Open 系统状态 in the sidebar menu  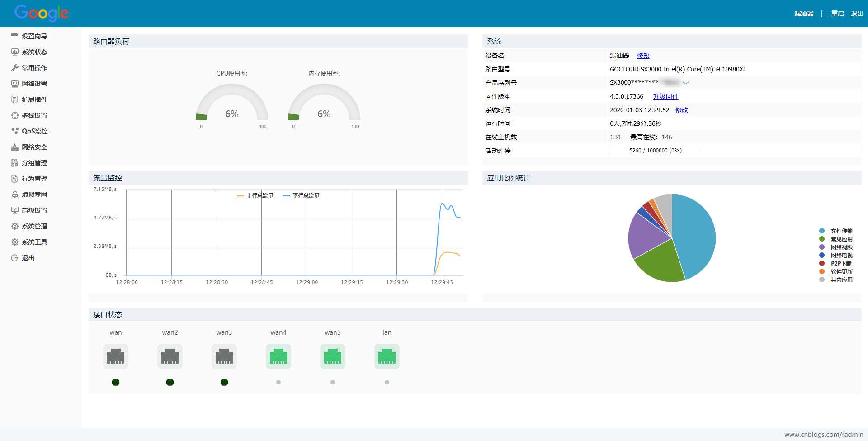(x=34, y=52)
